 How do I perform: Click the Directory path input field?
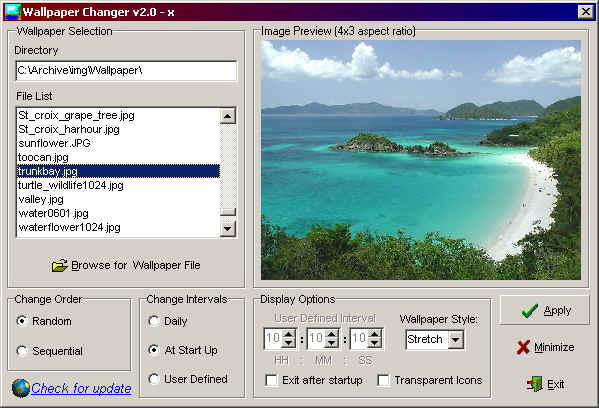pos(126,71)
